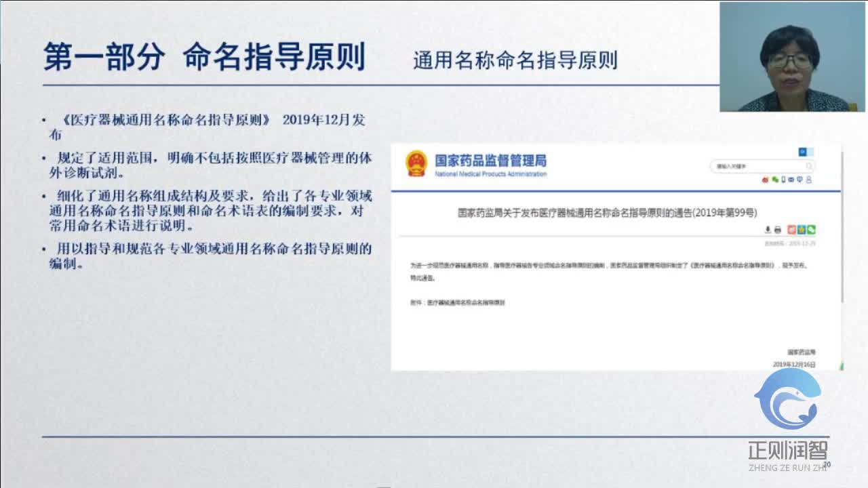This screenshot has height=488, width=868.
Task: Click the national emblem logo of the NMPA site
Action: (415, 163)
